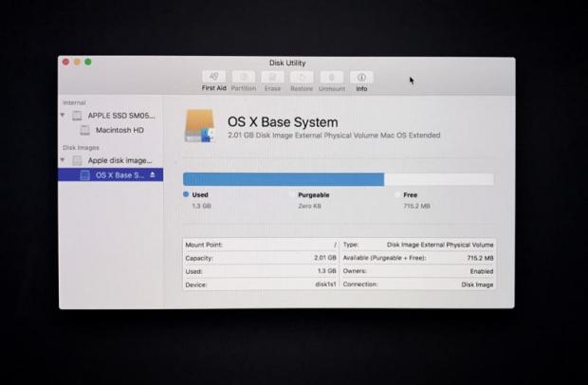Click the yellow minimize window button
Screen dimensions: 588x385
[77, 63]
